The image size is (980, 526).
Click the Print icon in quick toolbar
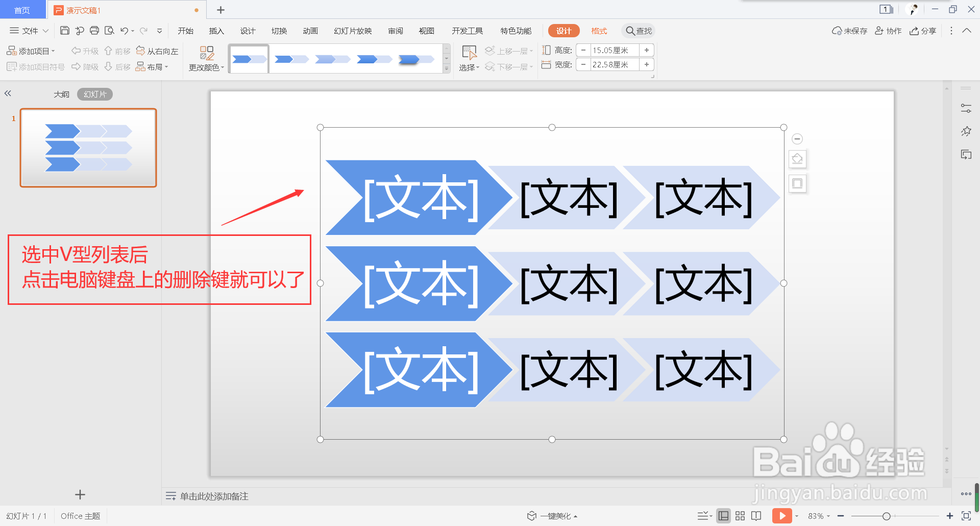[94, 31]
